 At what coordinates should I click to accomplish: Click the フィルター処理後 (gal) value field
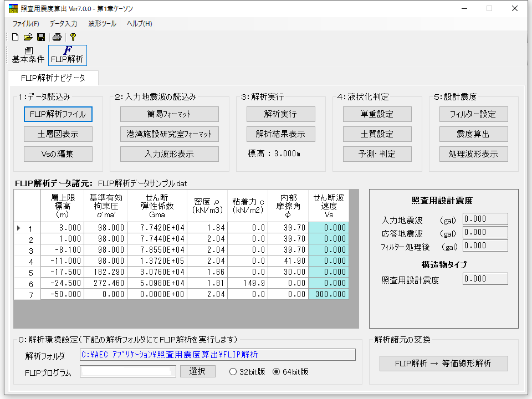coord(485,245)
